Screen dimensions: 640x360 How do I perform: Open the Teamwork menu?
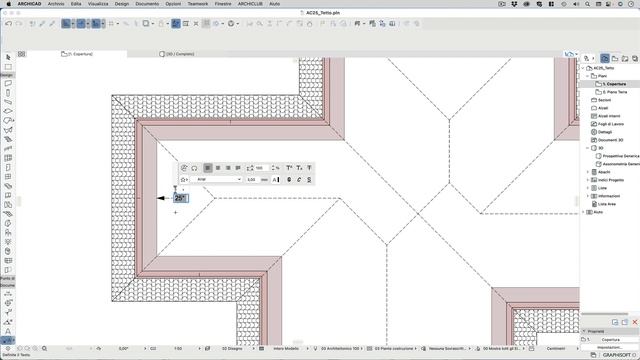198,4
